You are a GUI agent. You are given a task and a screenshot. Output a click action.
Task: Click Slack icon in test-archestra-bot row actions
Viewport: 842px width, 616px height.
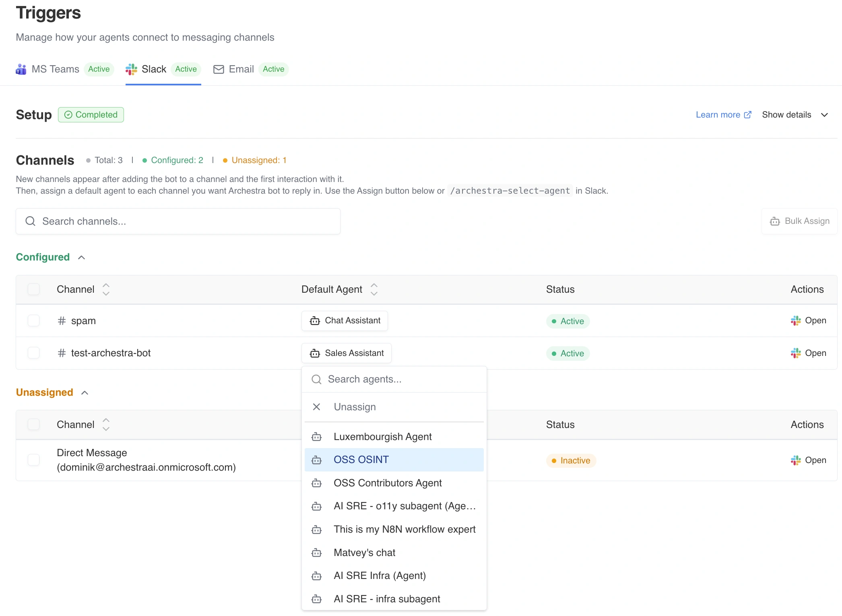coord(796,353)
